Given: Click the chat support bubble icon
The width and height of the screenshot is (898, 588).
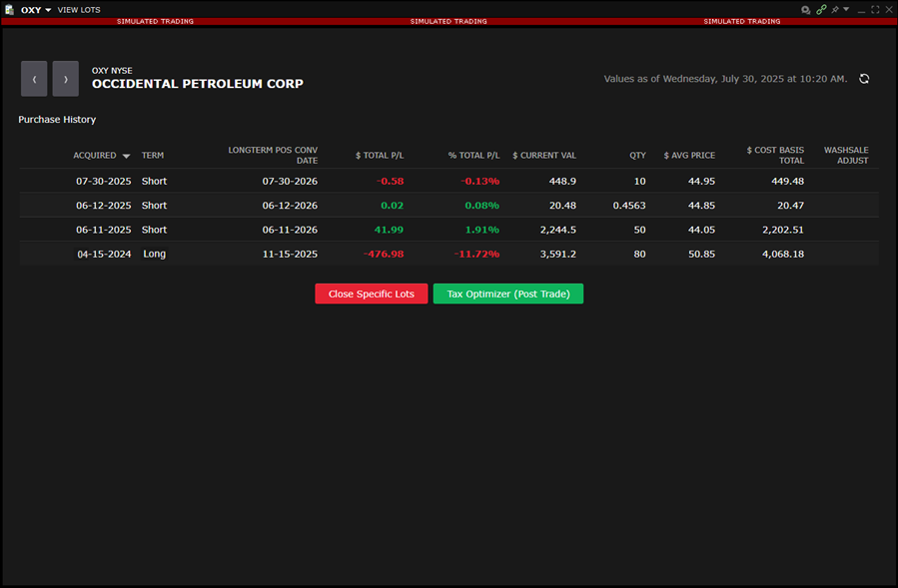Looking at the screenshot, I should coord(806,9).
